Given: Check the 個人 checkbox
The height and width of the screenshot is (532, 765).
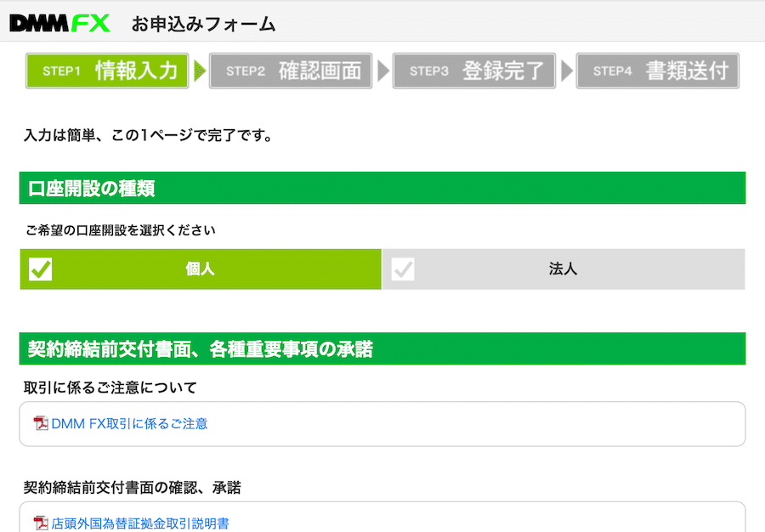Looking at the screenshot, I should pos(41,269).
